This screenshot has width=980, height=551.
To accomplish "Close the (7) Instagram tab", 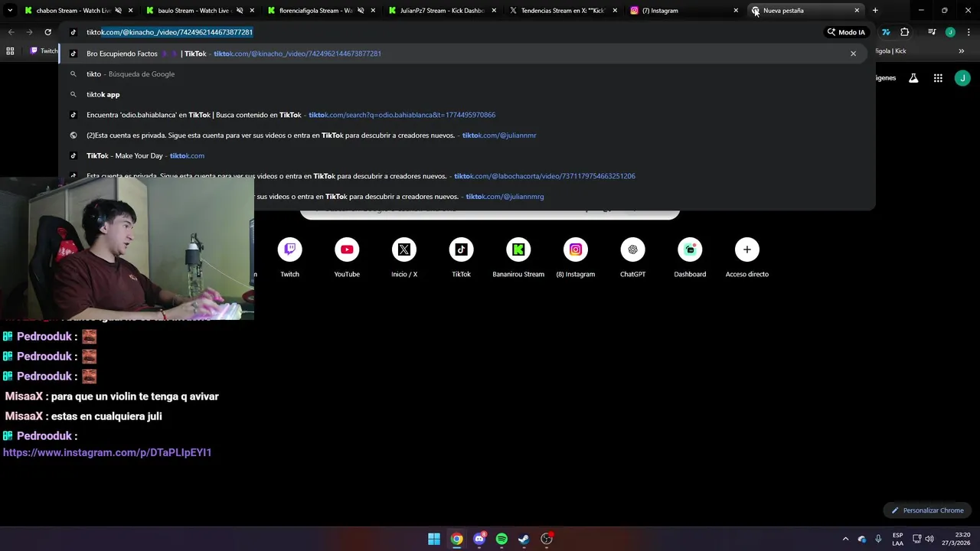I will tap(736, 11).
